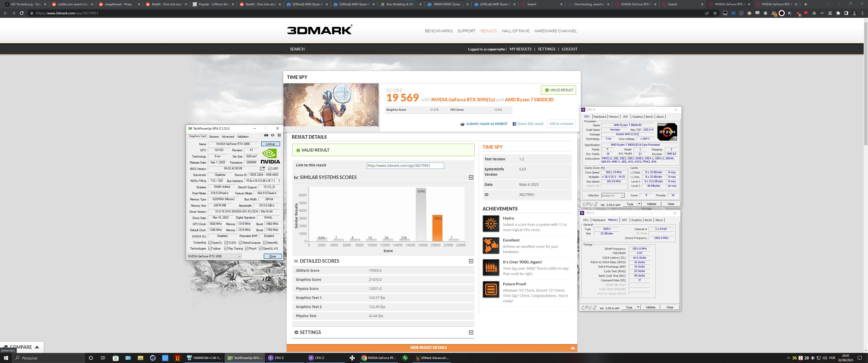
Task: Toggle the CUDA checkbox
Action: [226, 243]
